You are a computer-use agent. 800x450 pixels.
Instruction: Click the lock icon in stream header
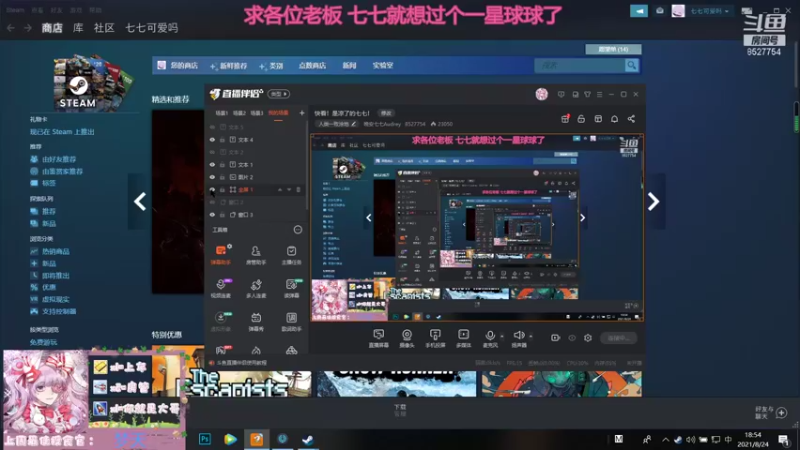tap(581, 119)
